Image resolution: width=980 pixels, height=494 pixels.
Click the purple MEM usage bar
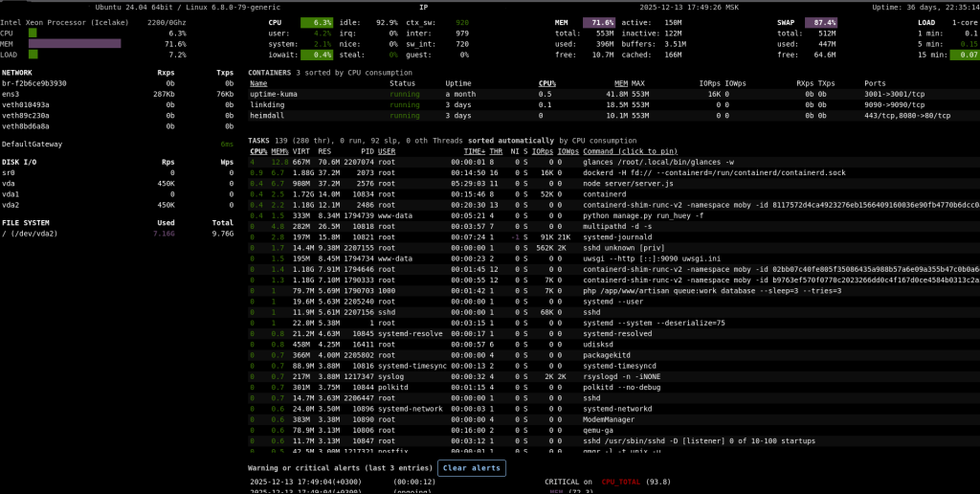click(75, 44)
